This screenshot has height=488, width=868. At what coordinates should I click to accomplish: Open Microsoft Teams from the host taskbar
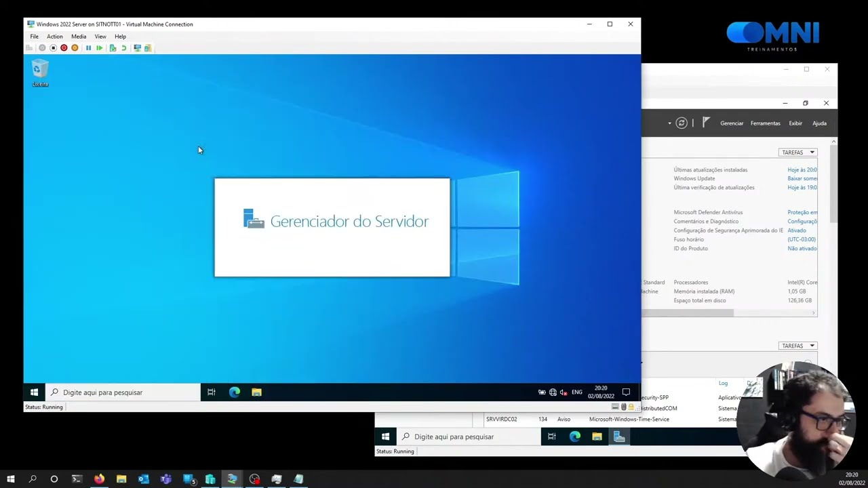click(x=165, y=479)
